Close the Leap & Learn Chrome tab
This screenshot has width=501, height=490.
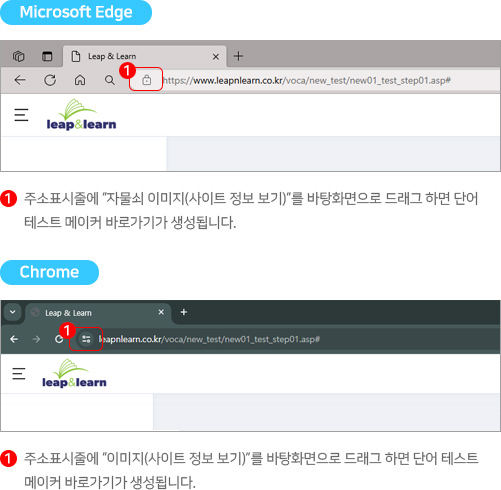click(161, 312)
